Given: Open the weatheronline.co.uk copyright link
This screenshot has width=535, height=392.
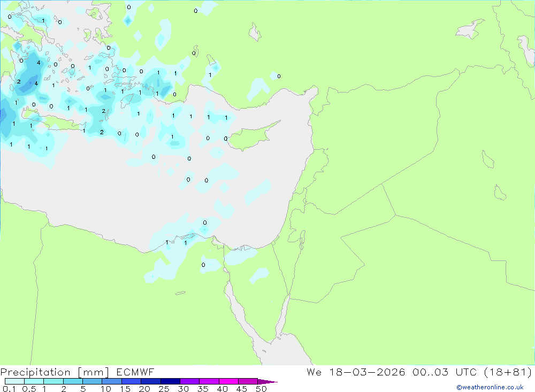Looking at the screenshot, I should pos(490,387).
